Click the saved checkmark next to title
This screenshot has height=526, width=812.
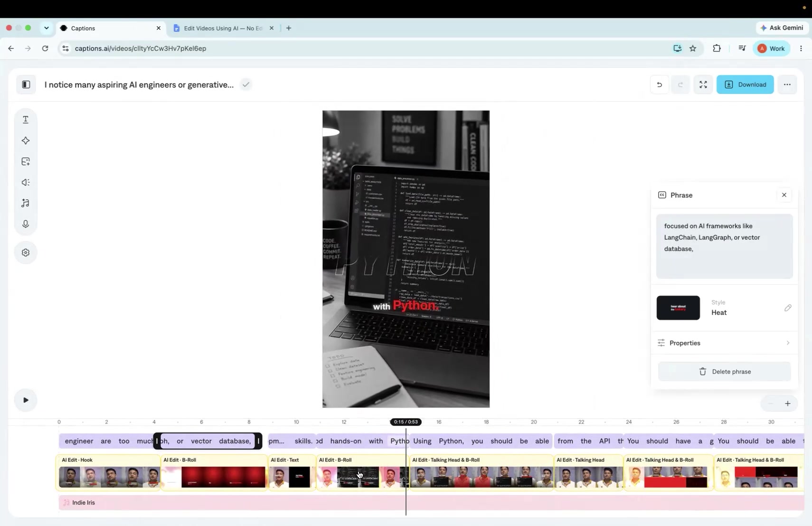(245, 85)
